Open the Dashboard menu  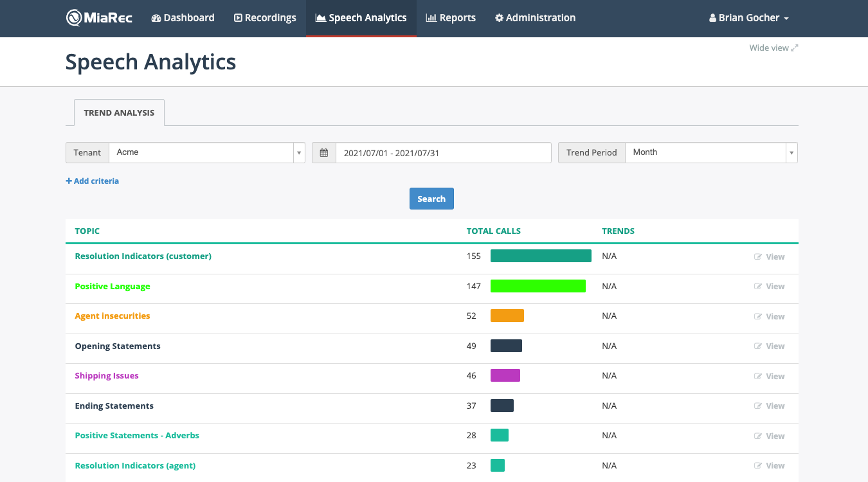pos(183,18)
